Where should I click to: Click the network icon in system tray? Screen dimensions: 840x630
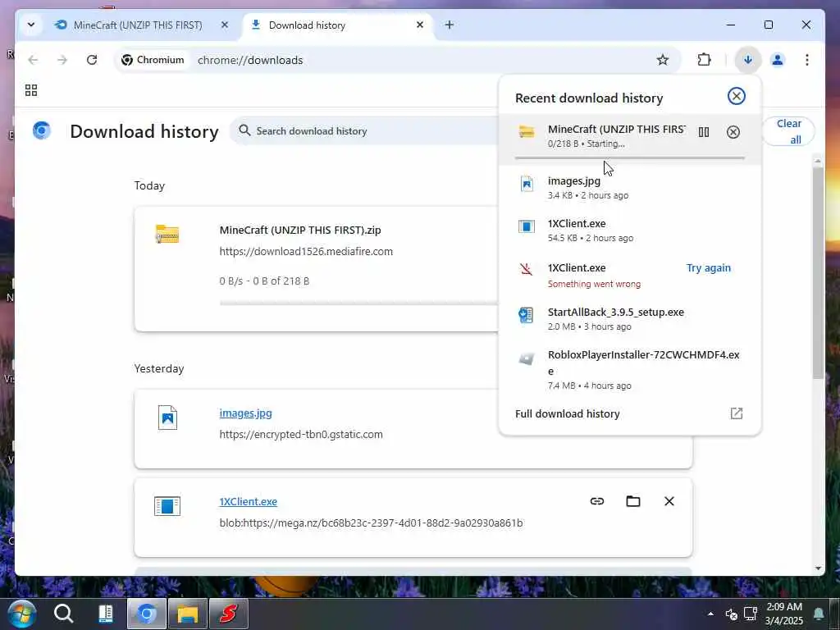[x=751, y=614]
